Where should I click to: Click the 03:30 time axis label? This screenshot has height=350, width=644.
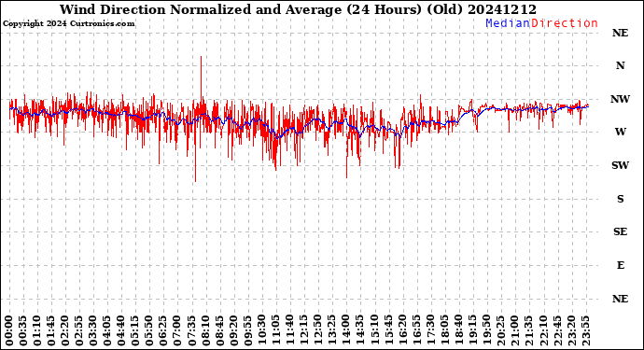coord(93,331)
